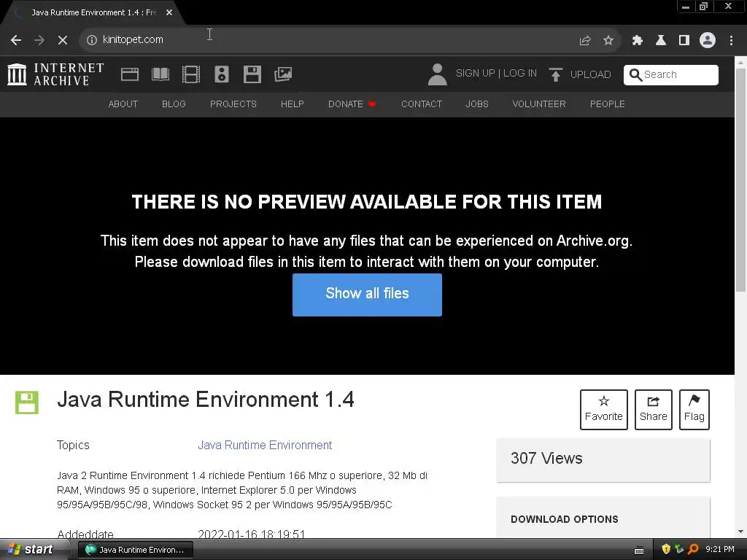Open the browser extensions puzzle icon
747x560 pixels.
[638, 41]
